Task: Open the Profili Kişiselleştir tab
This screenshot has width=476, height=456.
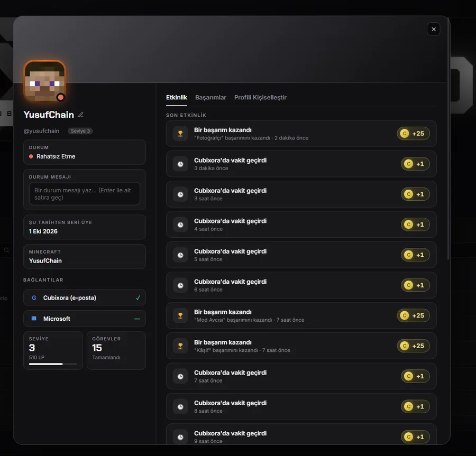Action: point(260,97)
